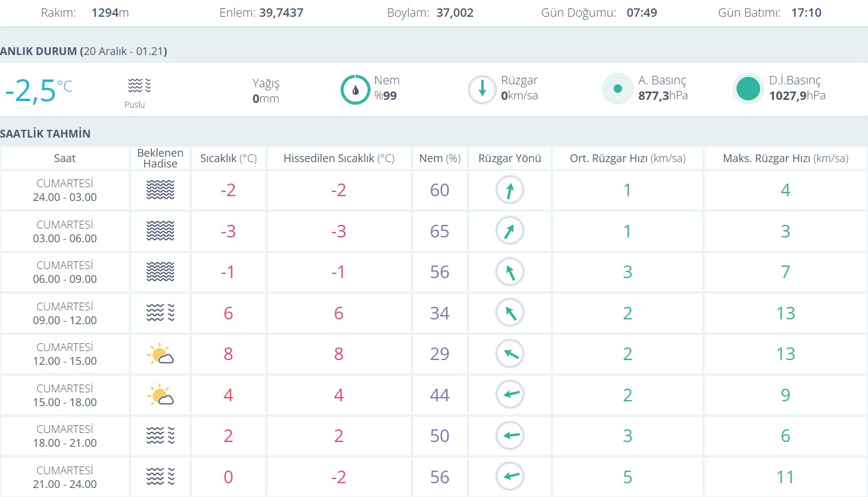Click the humidity droplet icon beside Nem
The height and width of the screenshot is (497, 868).
(356, 90)
